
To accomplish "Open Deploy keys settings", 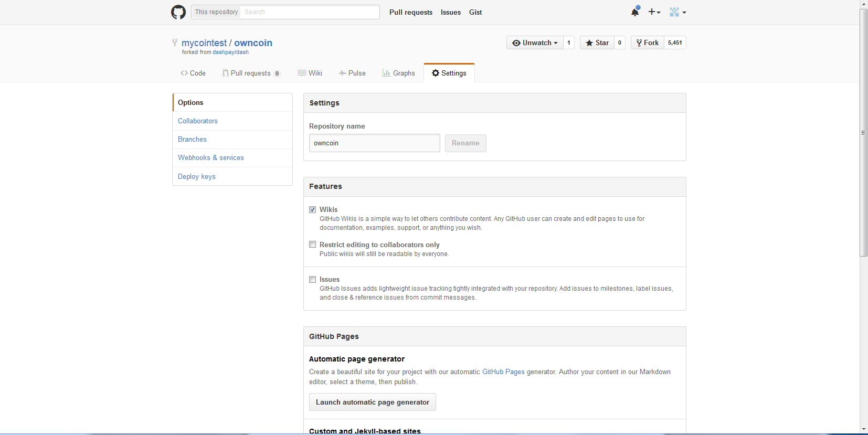I will (x=232, y=176).
